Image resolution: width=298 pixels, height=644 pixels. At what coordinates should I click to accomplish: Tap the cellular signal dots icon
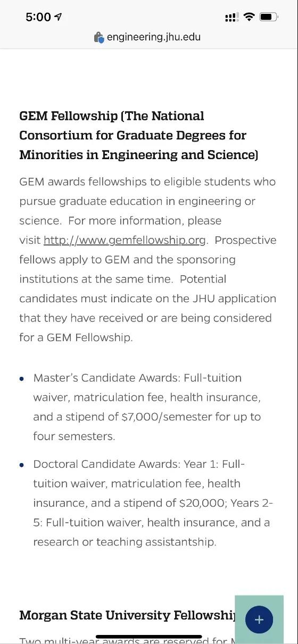[231, 18]
